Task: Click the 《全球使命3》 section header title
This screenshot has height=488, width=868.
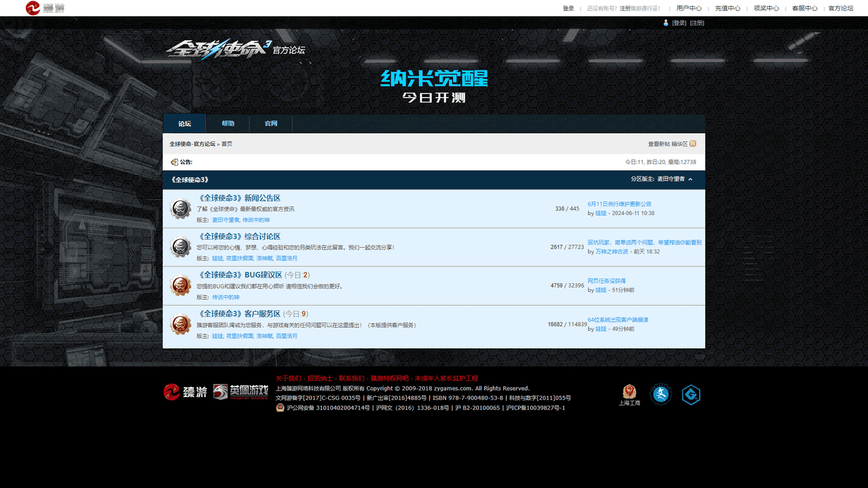Action: [190, 180]
